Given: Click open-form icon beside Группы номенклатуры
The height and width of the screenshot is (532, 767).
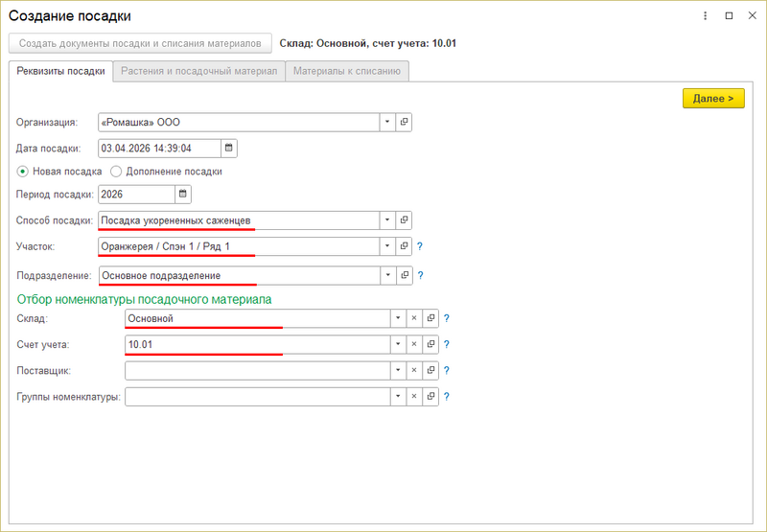Looking at the screenshot, I should [430, 396].
